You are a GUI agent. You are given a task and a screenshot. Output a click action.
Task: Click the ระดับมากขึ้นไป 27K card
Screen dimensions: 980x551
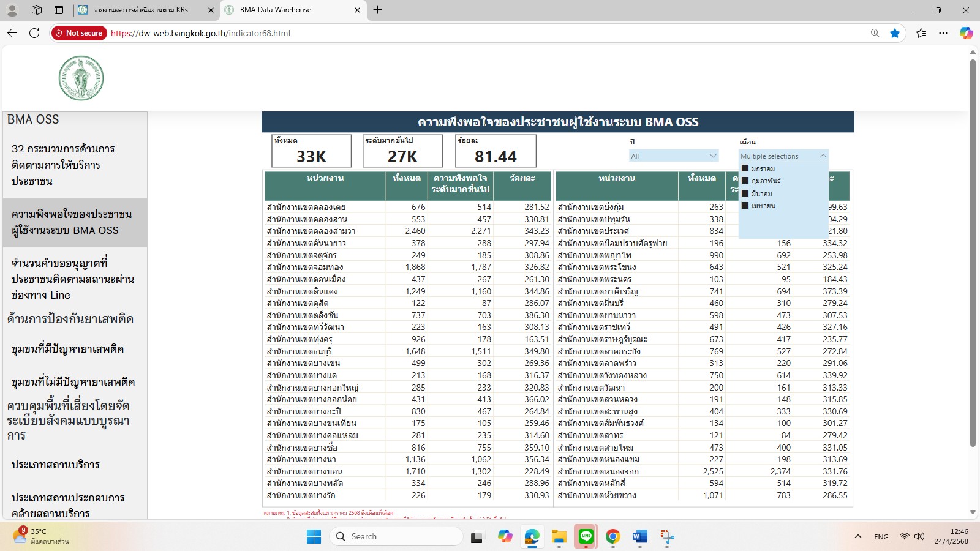[402, 151]
